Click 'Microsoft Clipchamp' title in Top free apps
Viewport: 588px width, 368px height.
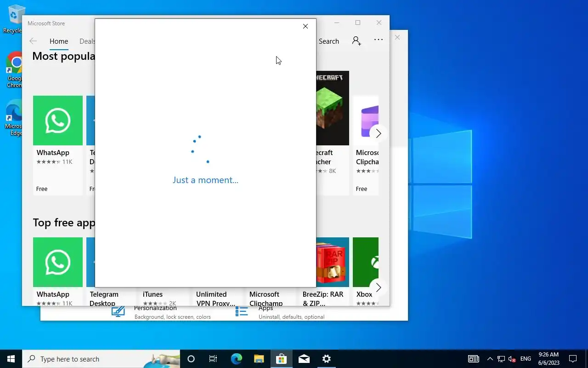tap(266, 299)
